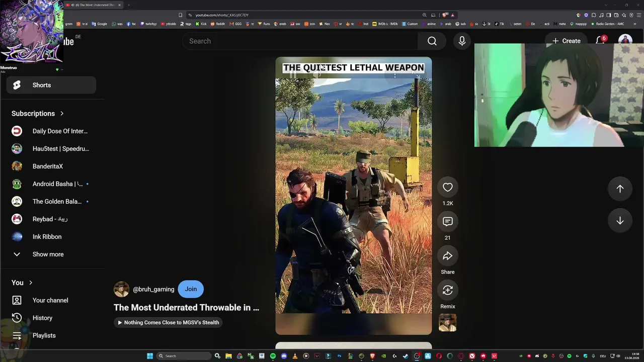This screenshot has height=362, width=644.
Task: Open Daily Dose Of Internet channel
Action: point(51,131)
